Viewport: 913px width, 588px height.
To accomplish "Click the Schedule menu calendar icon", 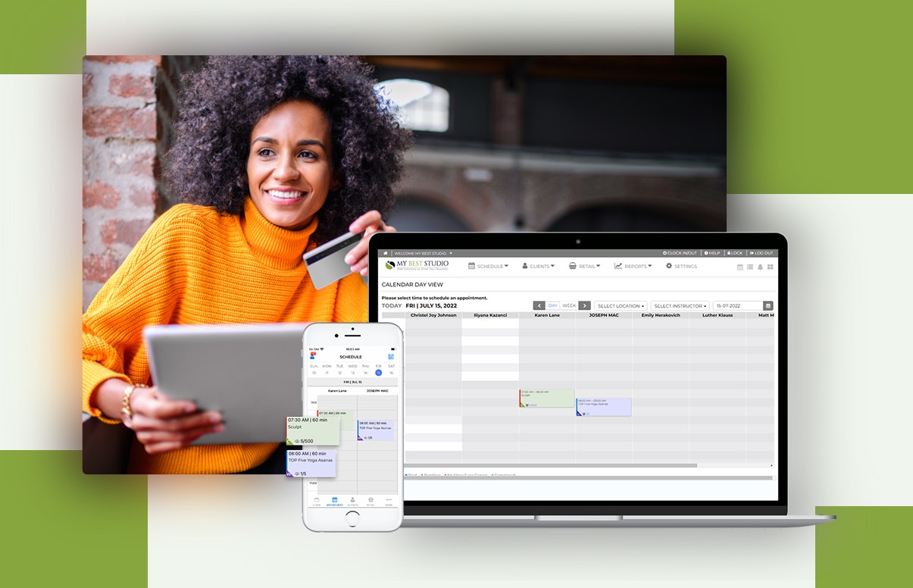I will click(x=471, y=266).
